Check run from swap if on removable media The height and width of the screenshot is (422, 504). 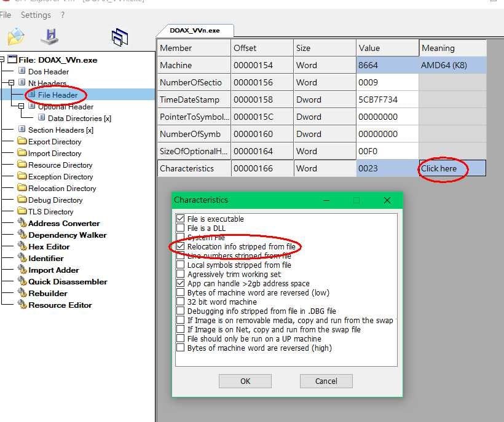point(180,320)
